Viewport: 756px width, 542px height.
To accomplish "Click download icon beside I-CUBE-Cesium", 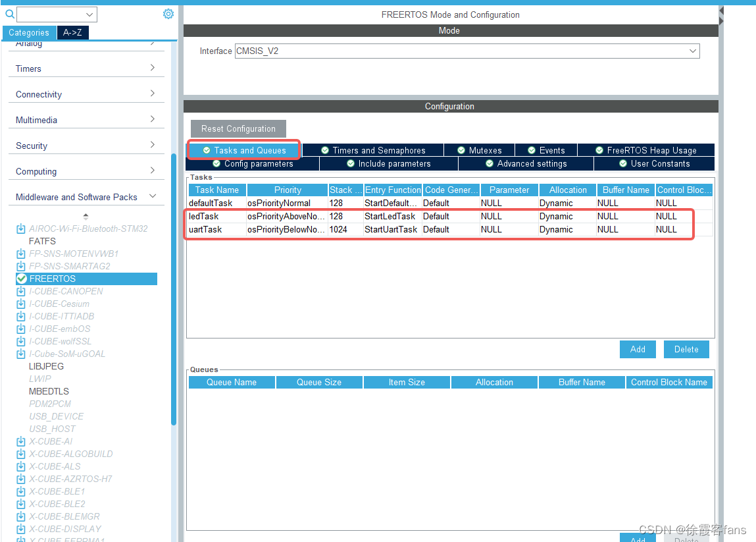I will [x=21, y=304].
